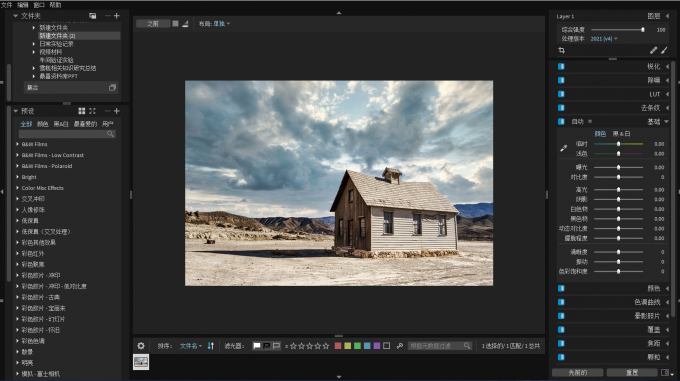Toggle the Color (颜色) panel switch
Screen dimensions: 680x381
[561, 288]
